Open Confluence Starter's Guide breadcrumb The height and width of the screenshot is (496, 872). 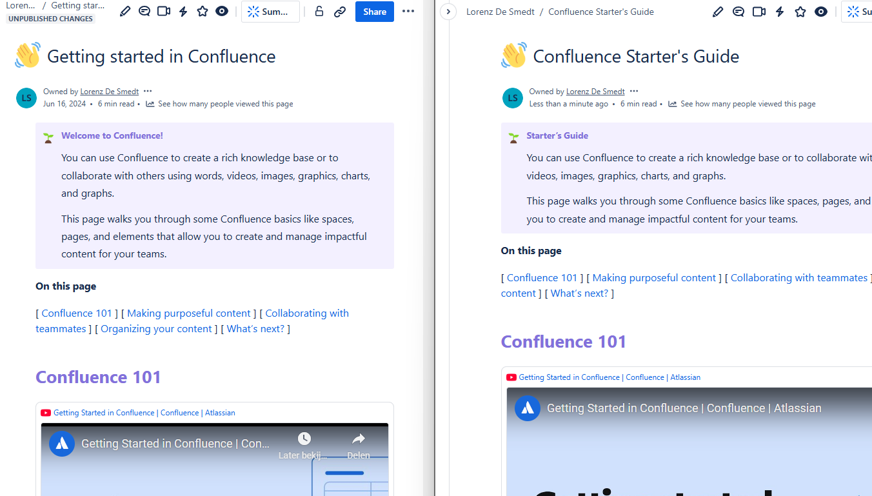(601, 12)
